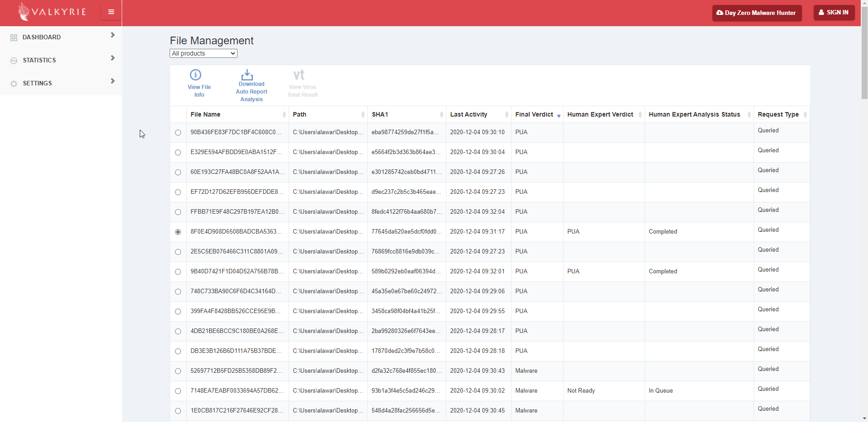Open the All products dropdown
The height and width of the screenshot is (422, 868).
(x=203, y=53)
